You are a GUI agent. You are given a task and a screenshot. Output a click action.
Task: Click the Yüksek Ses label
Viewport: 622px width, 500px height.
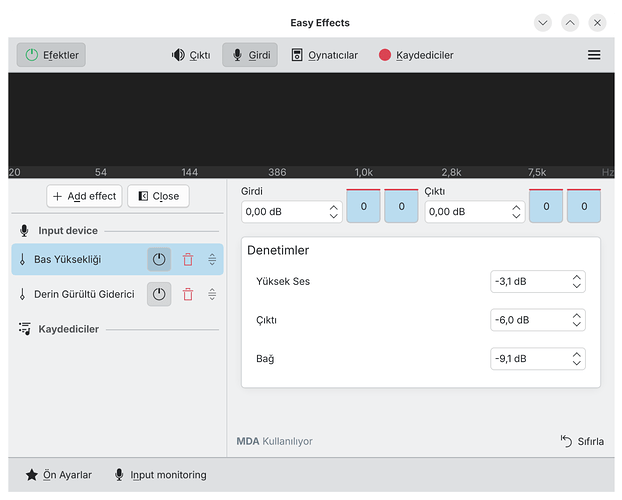(x=283, y=282)
